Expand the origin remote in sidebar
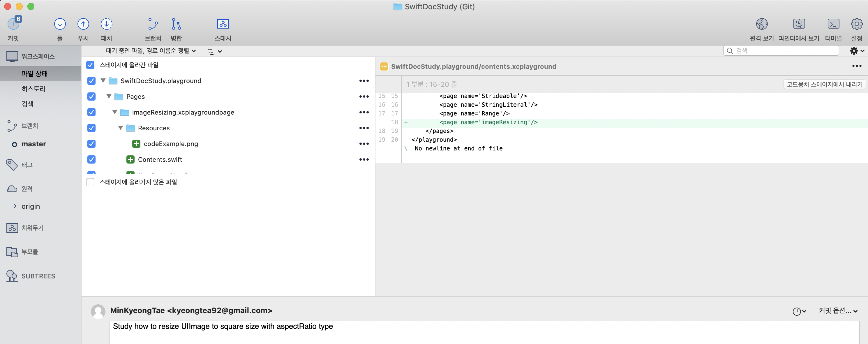Viewport: 868px width, 344px height. coord(15,206)
